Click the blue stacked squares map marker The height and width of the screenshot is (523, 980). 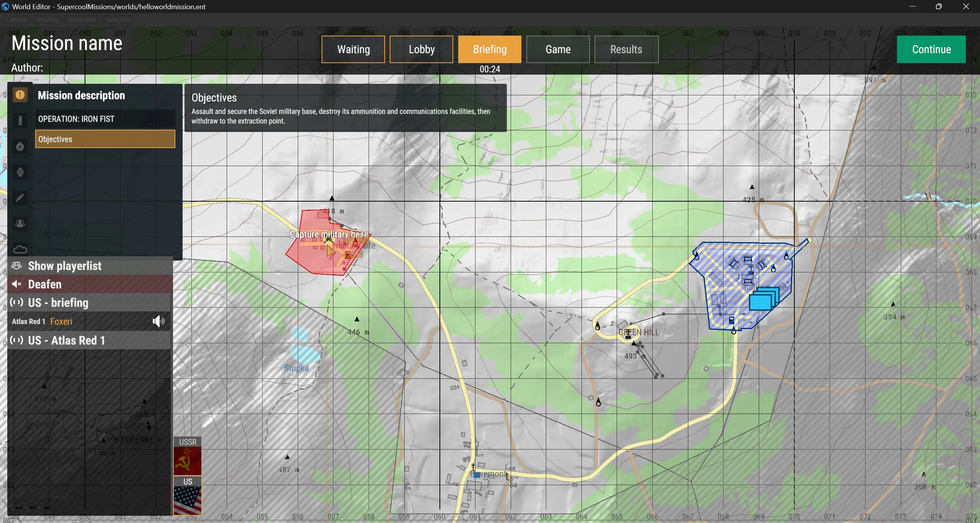click(764, 299)
